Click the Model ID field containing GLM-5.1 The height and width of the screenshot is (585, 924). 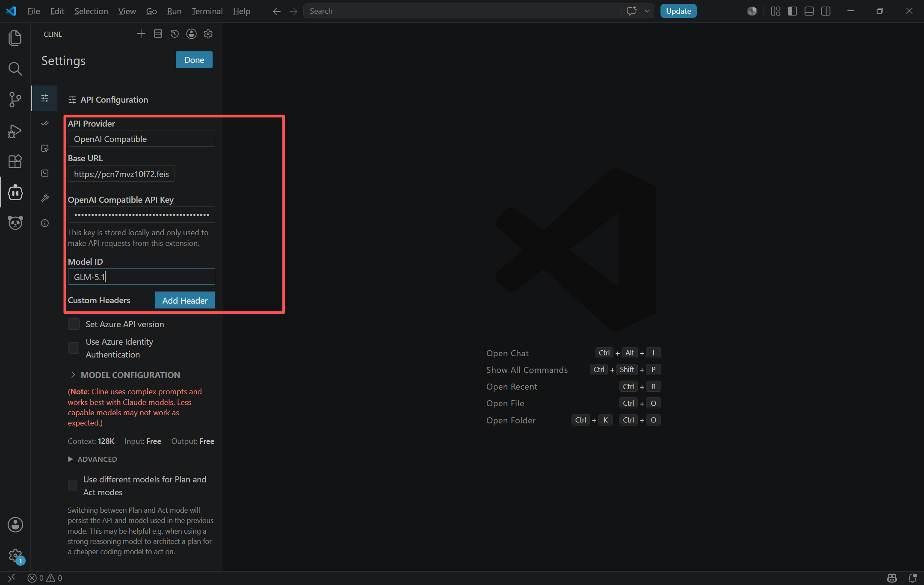click(x=141, y=277)
